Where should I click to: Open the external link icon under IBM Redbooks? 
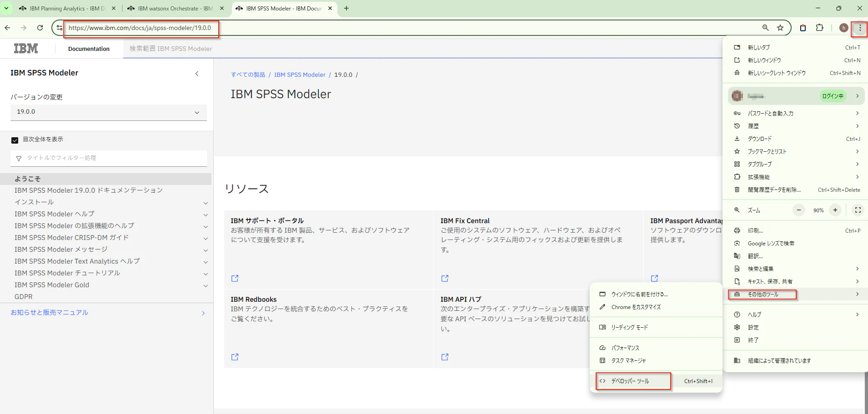[235, 357]
